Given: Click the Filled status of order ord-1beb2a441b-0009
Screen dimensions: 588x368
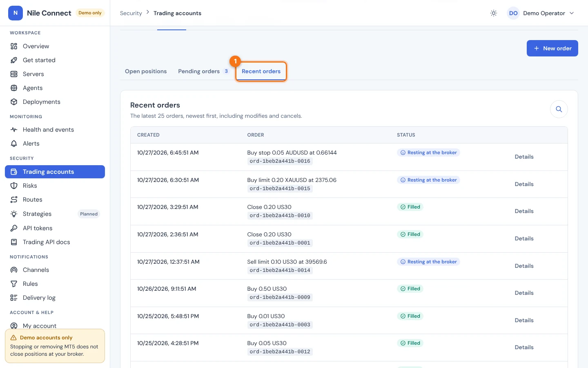Looking at the screenshot, I should 410,289.
